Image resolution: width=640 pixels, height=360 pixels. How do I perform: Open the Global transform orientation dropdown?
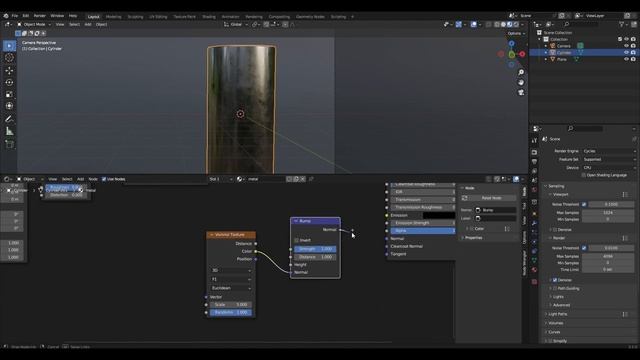236,24
